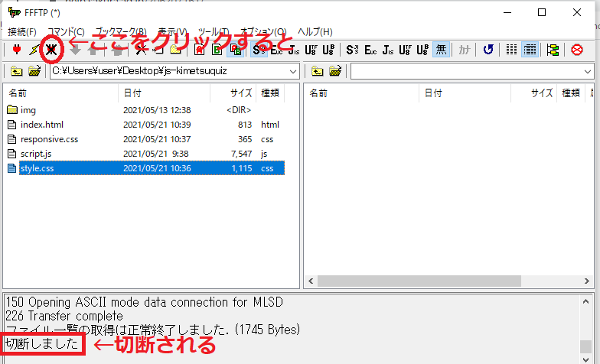This screenshot has width=600, height=364.
Task: Click remote pane scroll-left arrow
Action: [311, 281]
